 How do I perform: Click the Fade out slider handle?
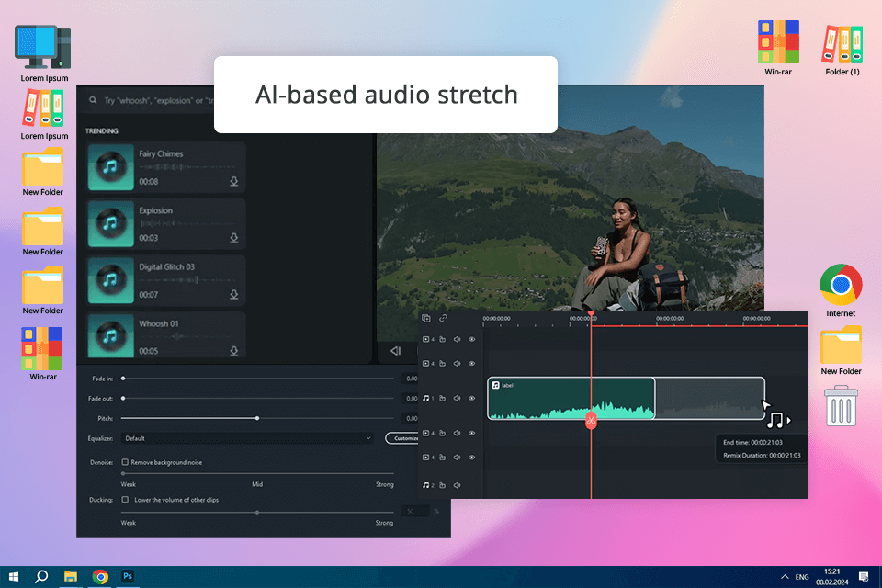click(x=123, y=399)
